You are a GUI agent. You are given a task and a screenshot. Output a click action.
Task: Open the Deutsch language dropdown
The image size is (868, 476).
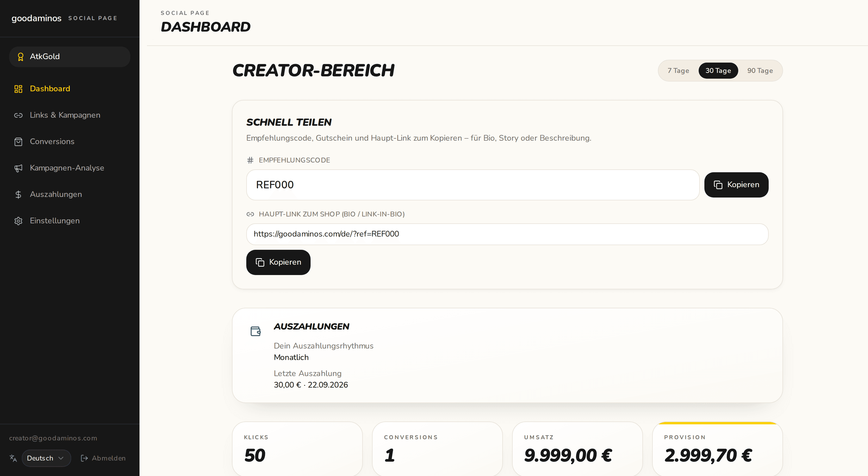tap(46, 458)
